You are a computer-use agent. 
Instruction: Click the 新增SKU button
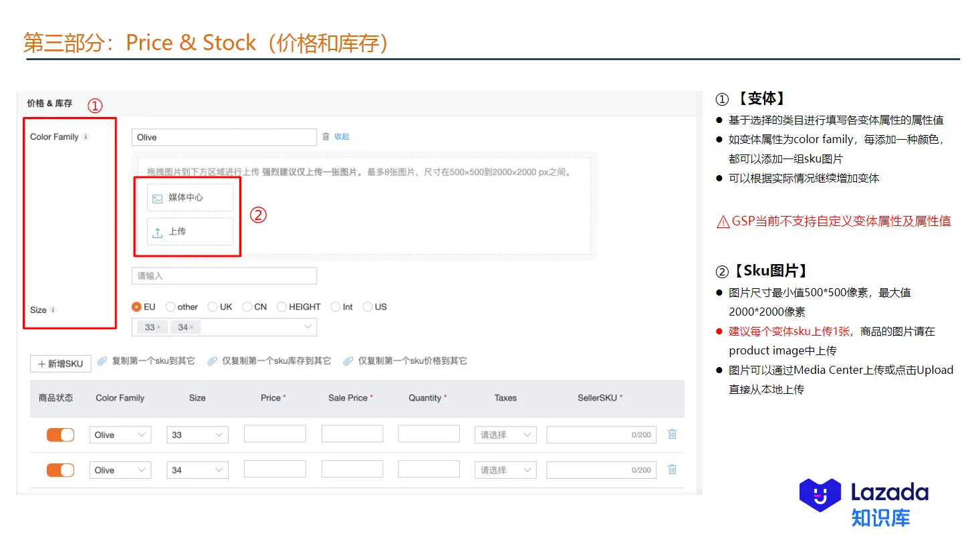click(x=60, y=363)
